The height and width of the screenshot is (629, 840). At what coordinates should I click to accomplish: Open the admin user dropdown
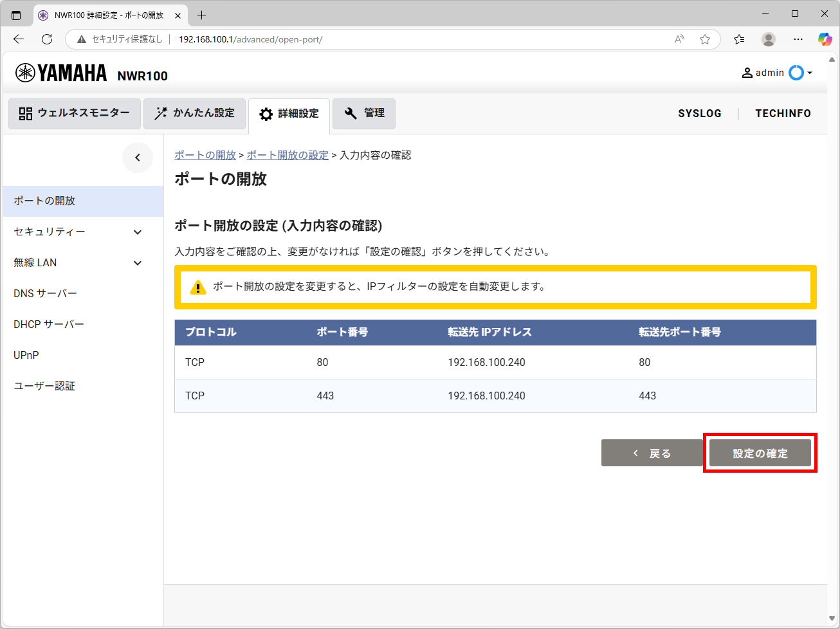777,73
